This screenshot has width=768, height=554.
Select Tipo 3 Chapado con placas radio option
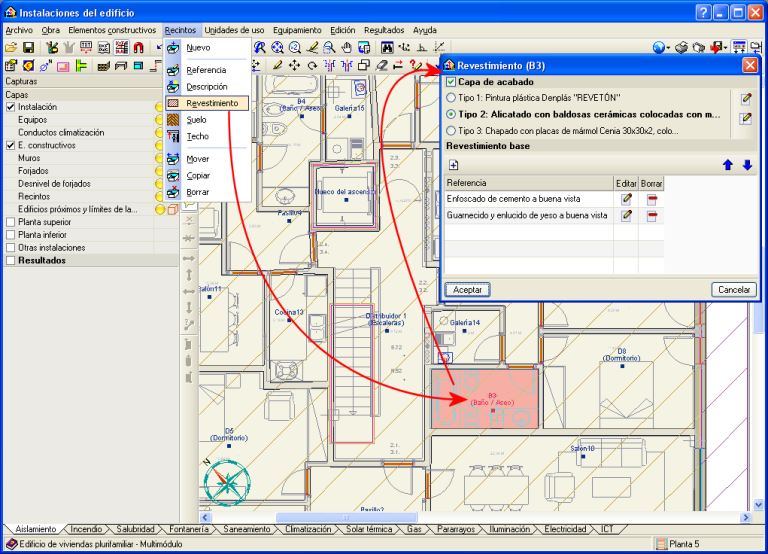click(x=451, y=131)
